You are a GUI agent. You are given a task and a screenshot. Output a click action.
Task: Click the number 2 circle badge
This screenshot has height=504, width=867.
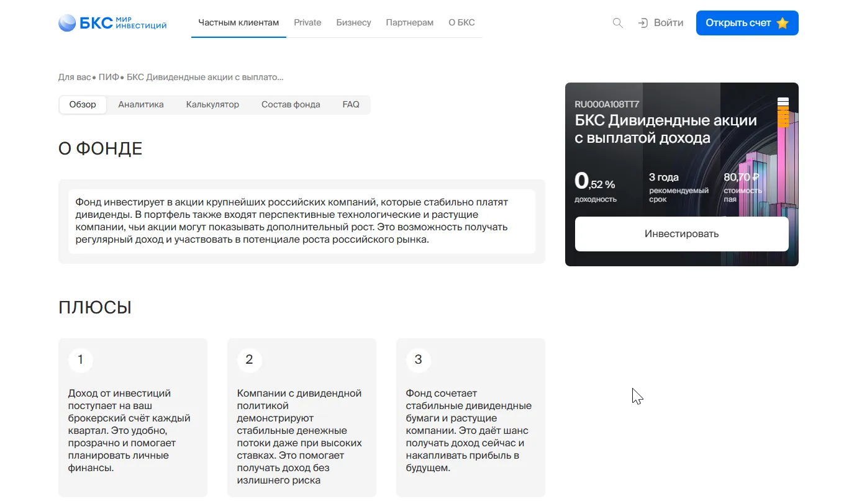(x=250, y=360)
